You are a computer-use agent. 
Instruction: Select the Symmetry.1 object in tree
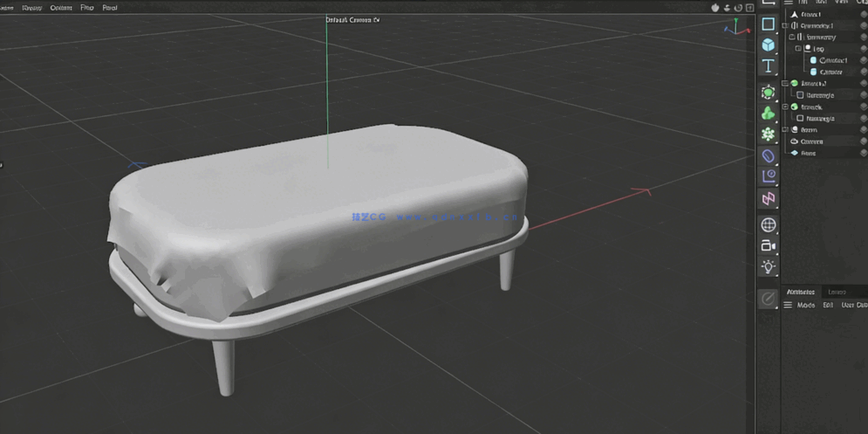pos(817,25)
